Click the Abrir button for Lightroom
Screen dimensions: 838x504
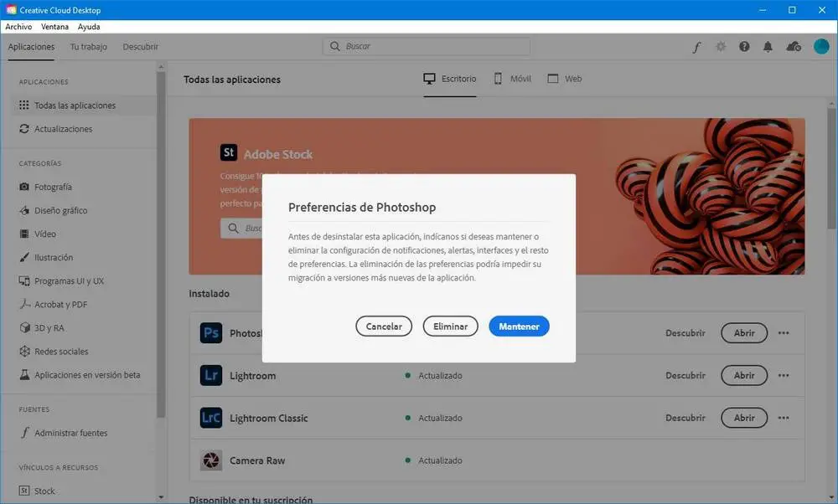pyautogui.click(x=744, y=375)
